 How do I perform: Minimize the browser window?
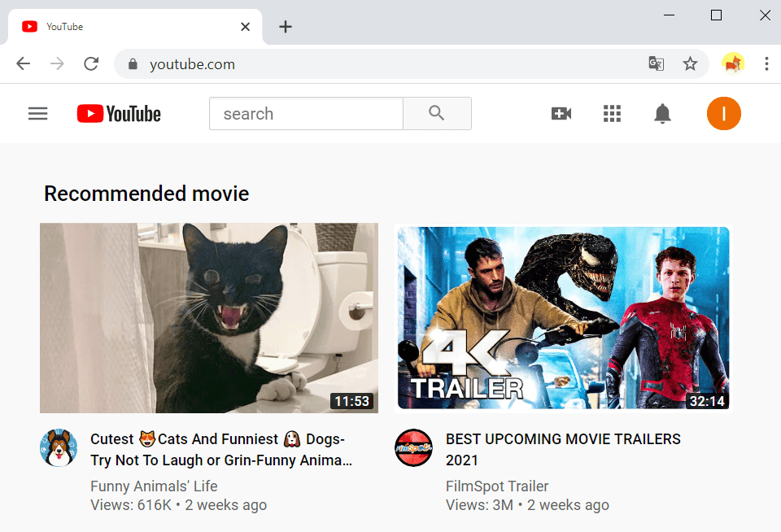669,15
